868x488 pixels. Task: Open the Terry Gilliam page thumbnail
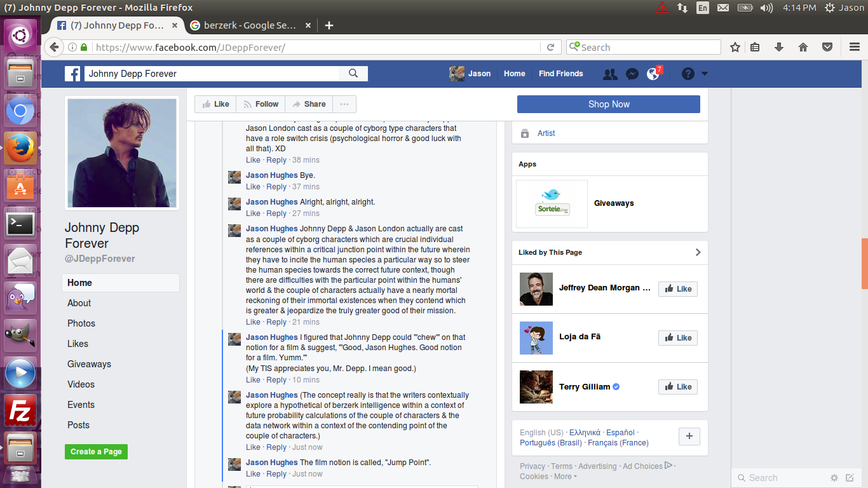tap(536, 387)
